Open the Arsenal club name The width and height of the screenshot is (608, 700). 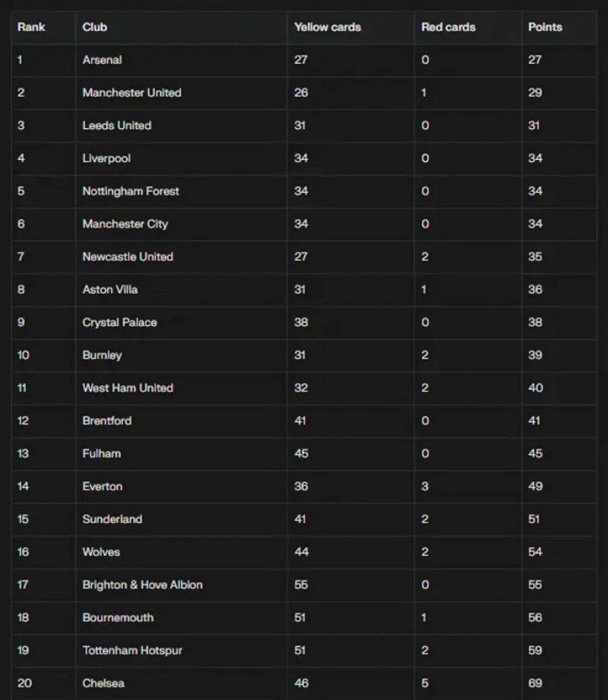(x=102, y=60)
